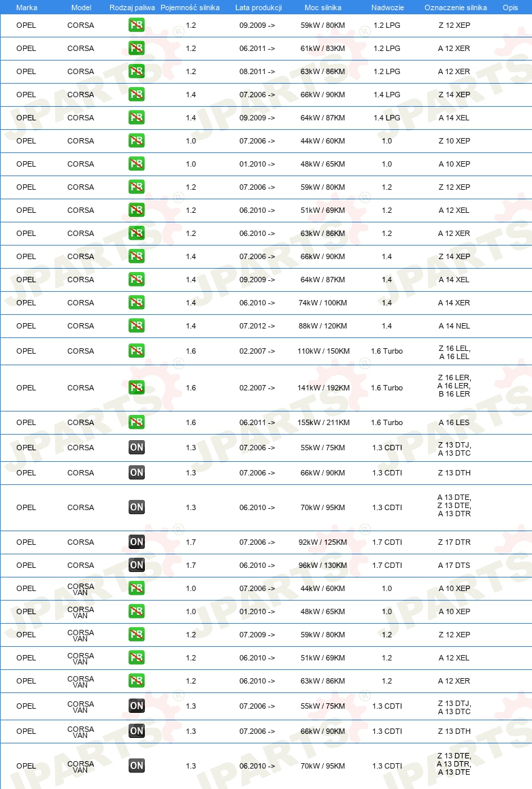
Task: Click petrol icon in Corsa Van 63kW / 86KM row
Action: click(x=136, y=682)
